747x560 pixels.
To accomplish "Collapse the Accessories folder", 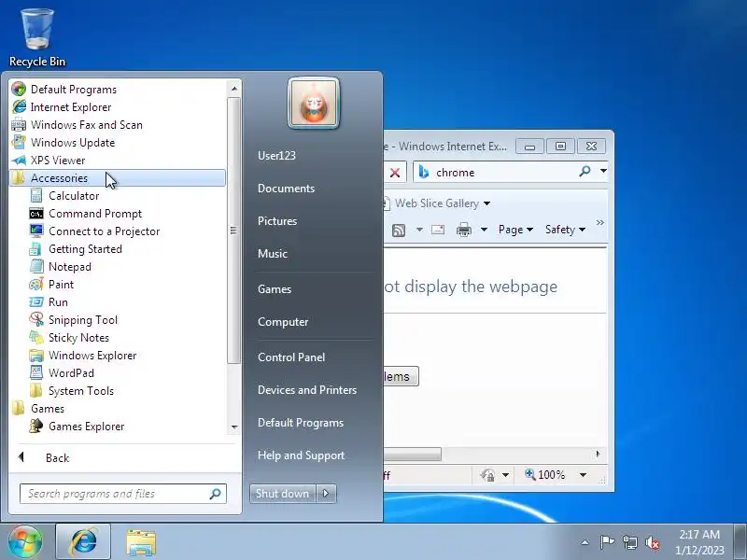I will [x=118, y=178].
